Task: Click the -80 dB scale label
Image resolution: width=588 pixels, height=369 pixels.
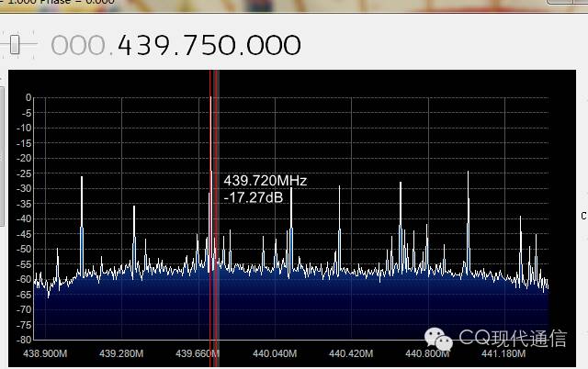Action: 24,340
